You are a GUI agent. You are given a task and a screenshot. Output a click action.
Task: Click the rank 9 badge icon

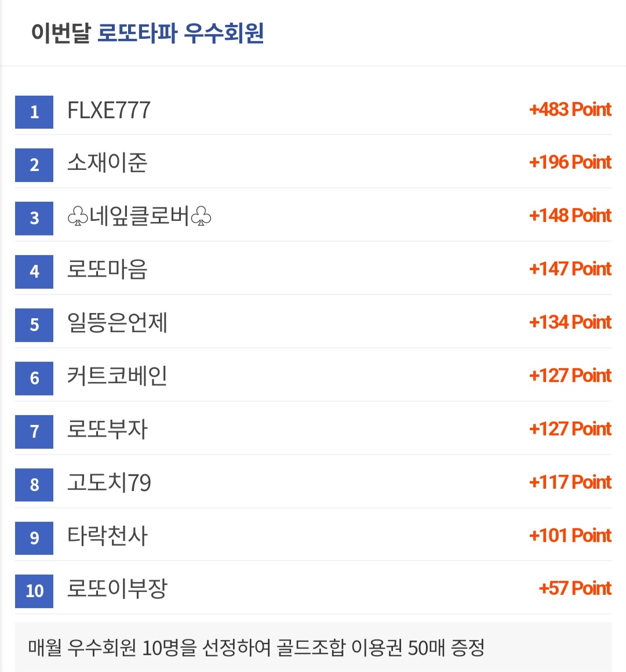pyautogui.click(x=34, y=538)
